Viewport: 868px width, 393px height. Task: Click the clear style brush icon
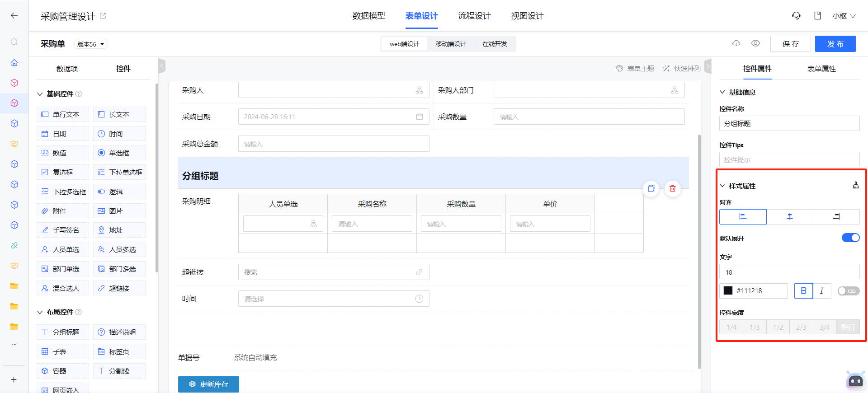click(x=855, y=185)
